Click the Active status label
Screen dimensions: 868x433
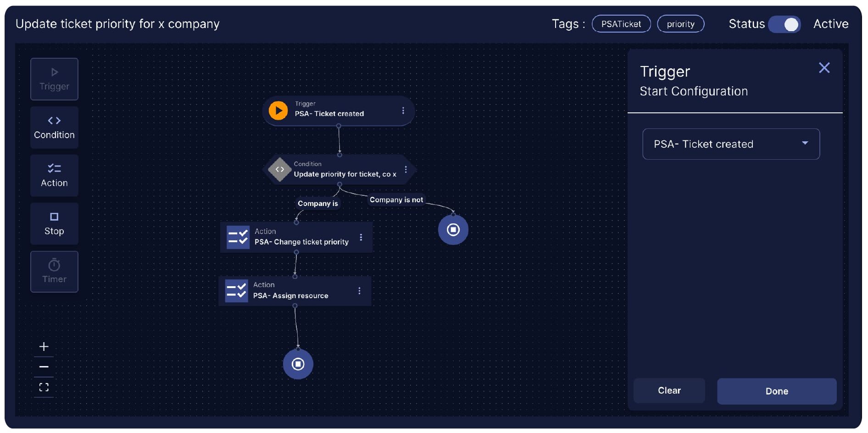coord(831,24)
